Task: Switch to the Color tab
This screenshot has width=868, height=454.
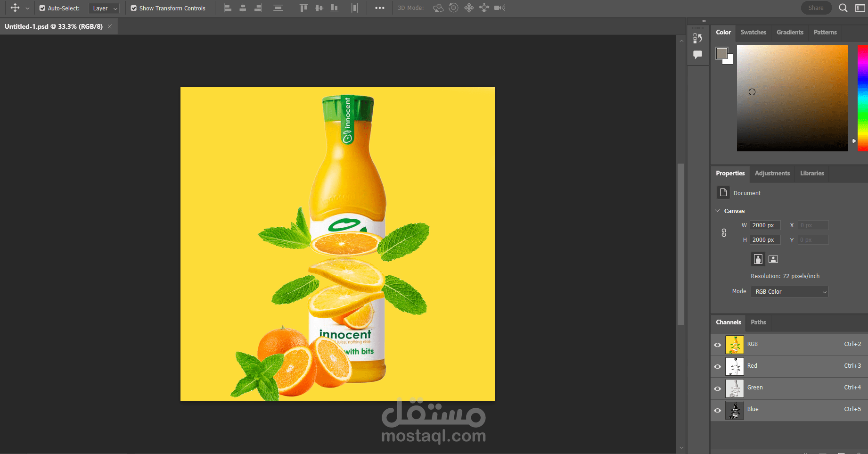Action: [x=723, y=32]
